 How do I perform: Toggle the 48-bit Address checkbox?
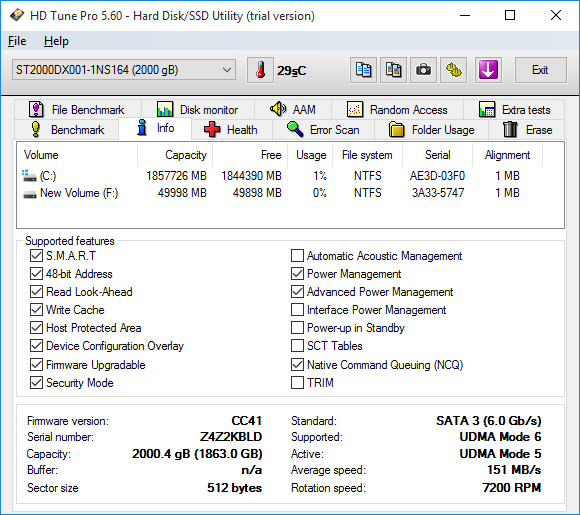click(36, 273)
